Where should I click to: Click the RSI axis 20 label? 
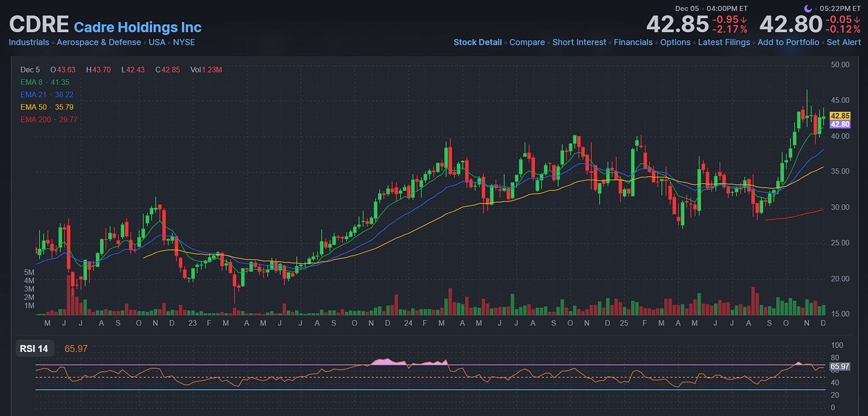[x=835, y=395]
